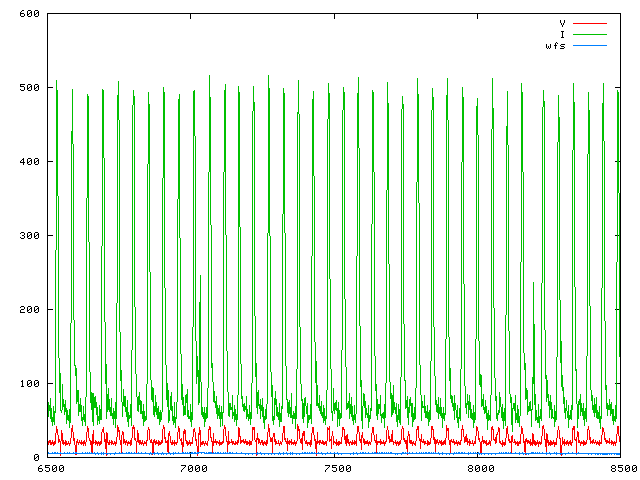Viewport: 640px width, 480px height.
Task: Select the wfs legend label
Action: 556,46
